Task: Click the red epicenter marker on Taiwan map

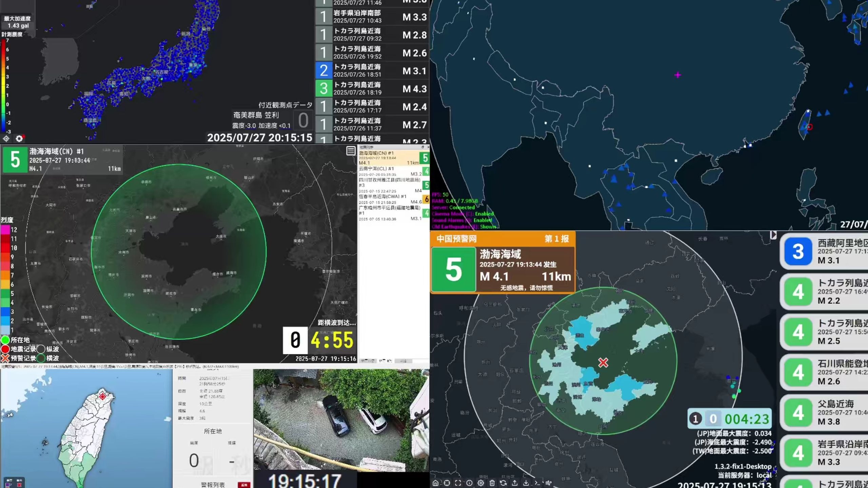Action: [102, 396]
